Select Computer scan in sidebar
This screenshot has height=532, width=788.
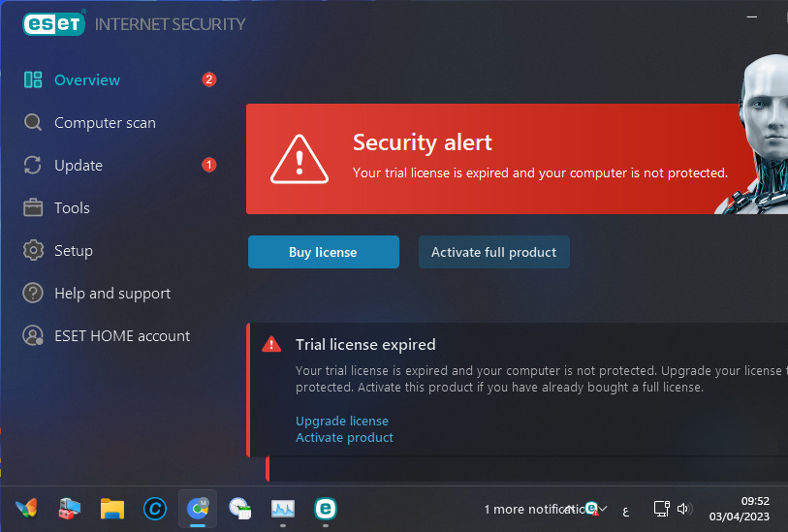105,123
